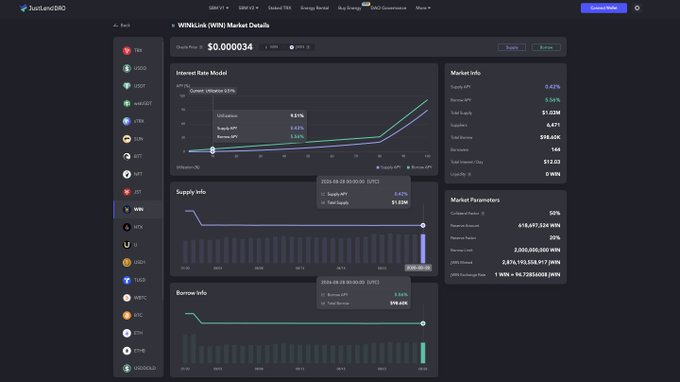The width and height of the screenshot is (680, 382).
Task: Select the ETH market icon
Action: point(127,333)
